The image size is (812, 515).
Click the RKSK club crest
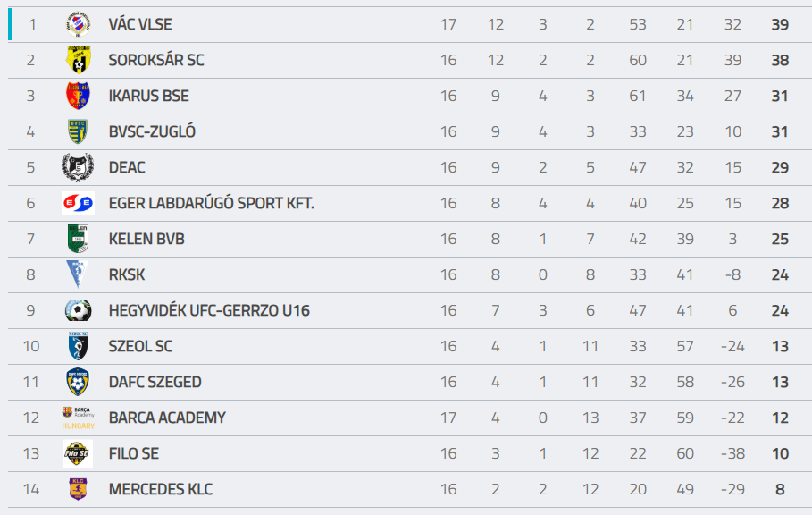click(78, 274)
